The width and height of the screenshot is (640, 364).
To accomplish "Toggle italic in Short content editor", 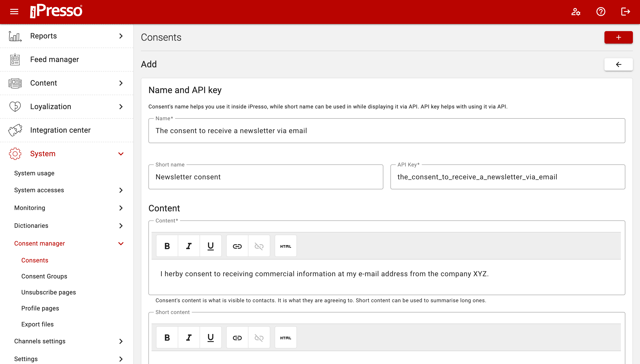I will tap(189, 338).
